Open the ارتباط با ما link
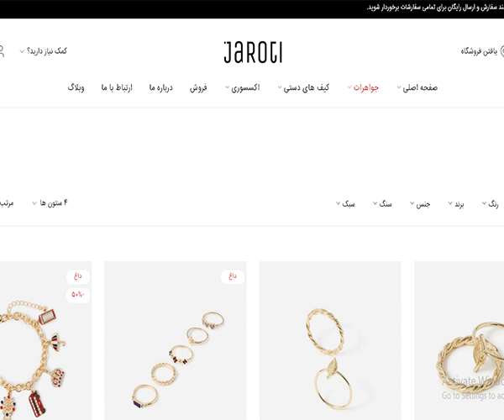Viewport: 504px width, 420px height. [x=117, y=87]
